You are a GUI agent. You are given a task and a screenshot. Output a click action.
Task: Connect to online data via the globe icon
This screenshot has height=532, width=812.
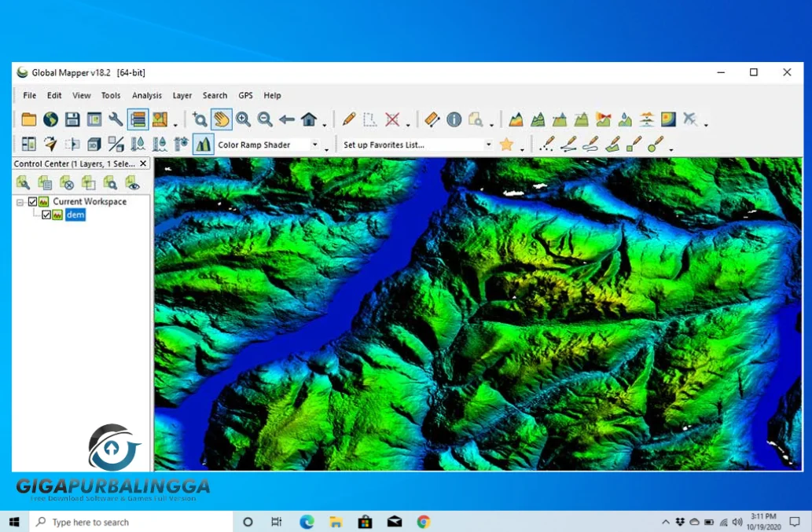pyautogui.click(x=51, y=119)
